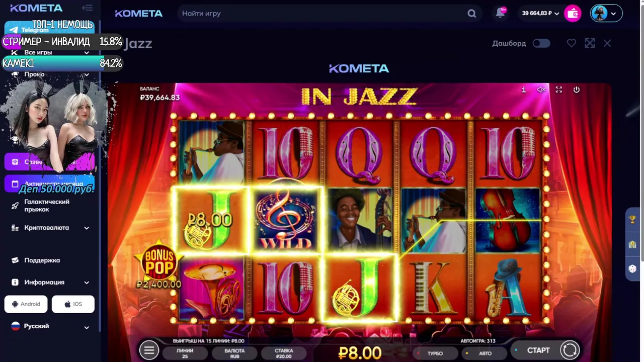Open Поддержка in the sidebar

pyautogui.click(x=42, y=260)
